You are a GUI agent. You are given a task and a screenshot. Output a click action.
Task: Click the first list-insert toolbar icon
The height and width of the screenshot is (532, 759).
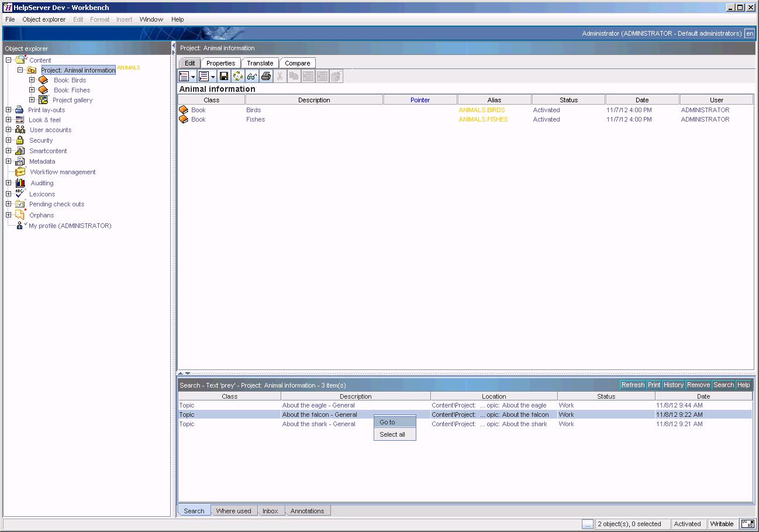184,76
